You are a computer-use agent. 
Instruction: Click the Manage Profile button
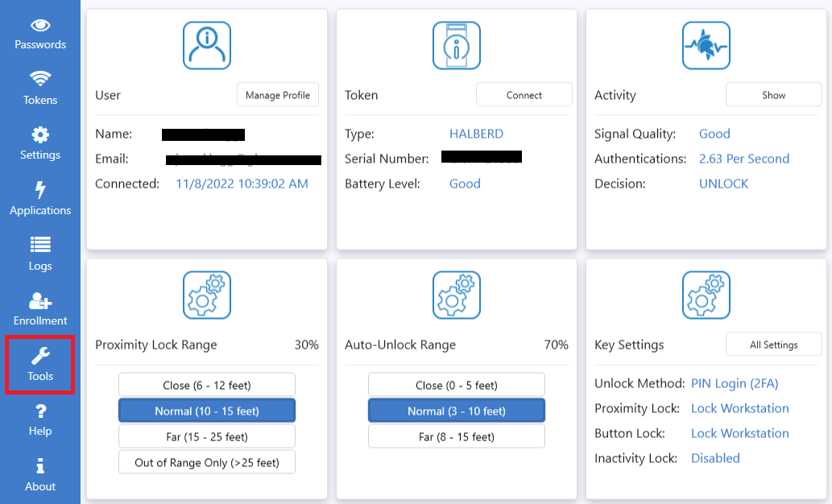tap(278, 95)
